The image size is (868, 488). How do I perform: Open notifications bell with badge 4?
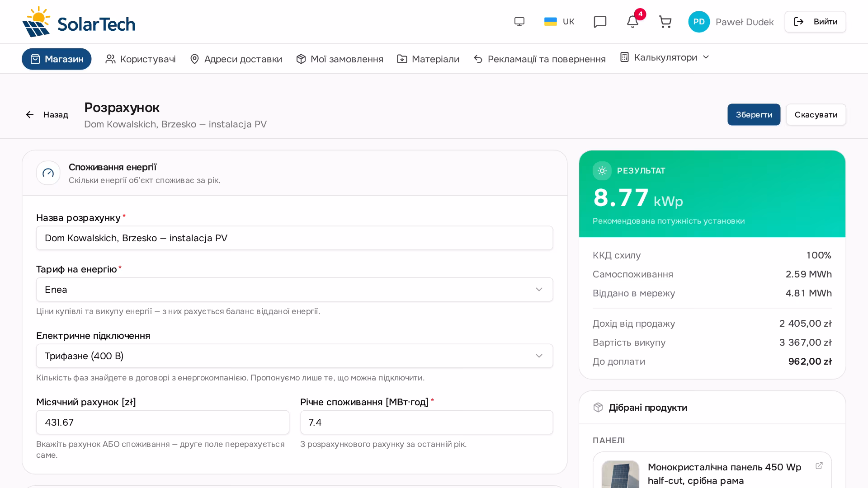click(x=632, y=22)
